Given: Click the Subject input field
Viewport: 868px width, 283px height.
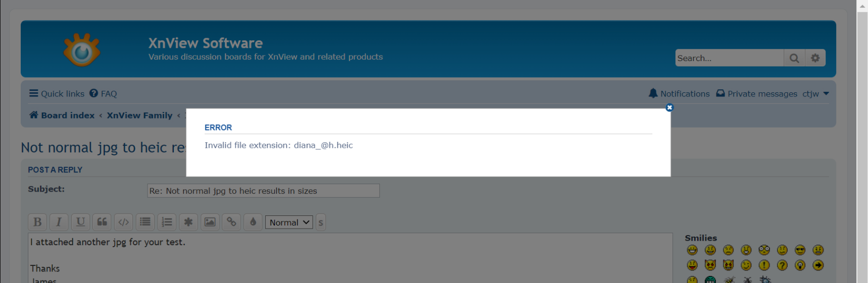Looking at the screenshot, I should 263,191.
